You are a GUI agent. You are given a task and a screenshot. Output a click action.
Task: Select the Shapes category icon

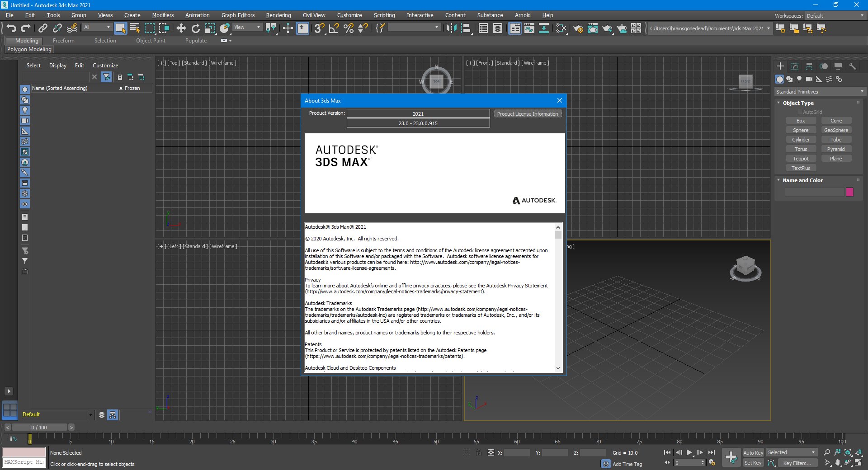tap(790, 80)
